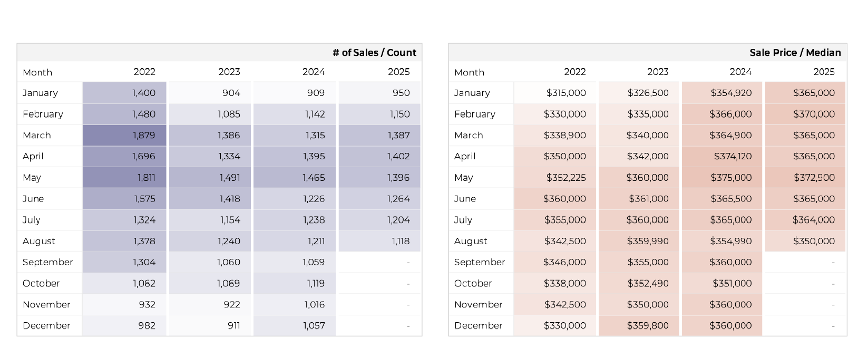Pick the August 2023 median price $359,990
This screenshot has height=357, width=868.
tap(639, 241)
